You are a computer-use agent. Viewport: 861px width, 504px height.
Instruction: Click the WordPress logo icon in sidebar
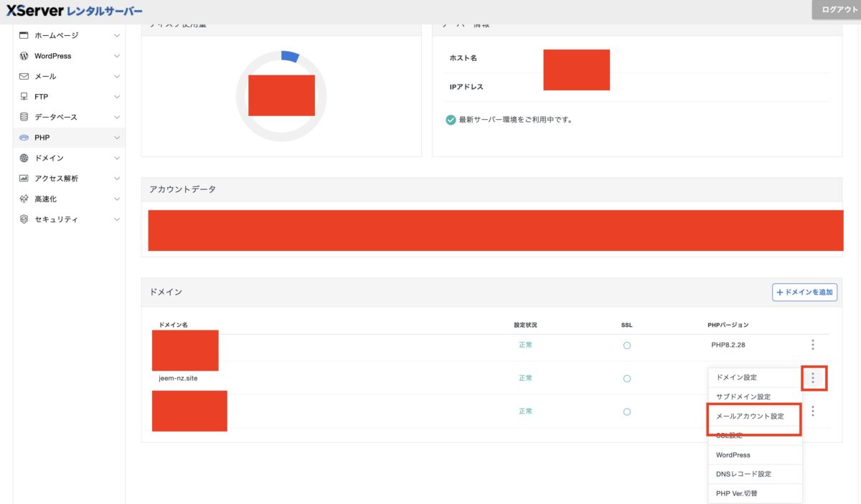(x=24, y=56)
